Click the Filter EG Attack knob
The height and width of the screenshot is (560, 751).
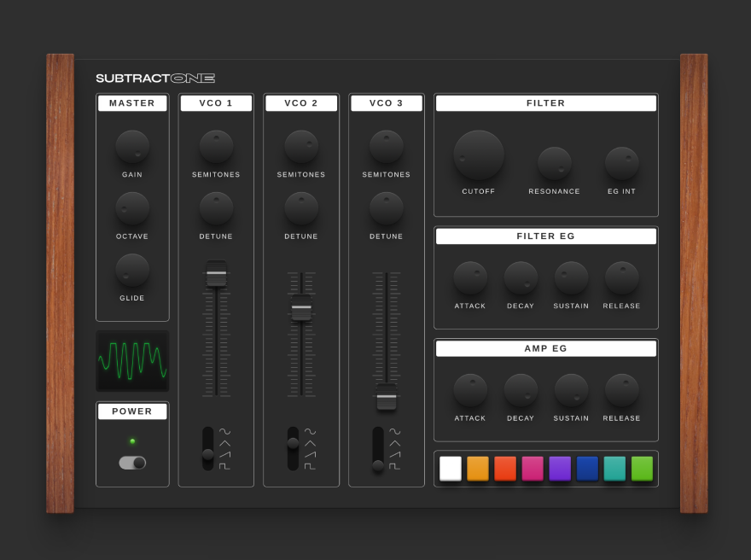[x=470, y=277]
